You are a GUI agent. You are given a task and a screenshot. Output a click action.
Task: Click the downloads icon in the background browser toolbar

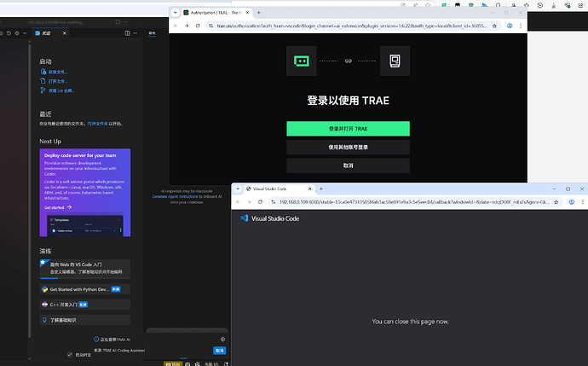pos(554,5)
